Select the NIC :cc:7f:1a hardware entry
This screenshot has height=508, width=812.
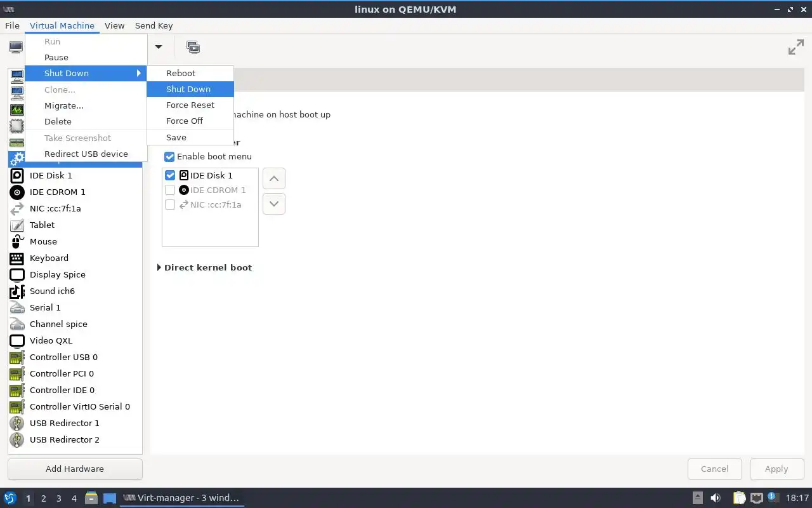click(x=75, y=208)
